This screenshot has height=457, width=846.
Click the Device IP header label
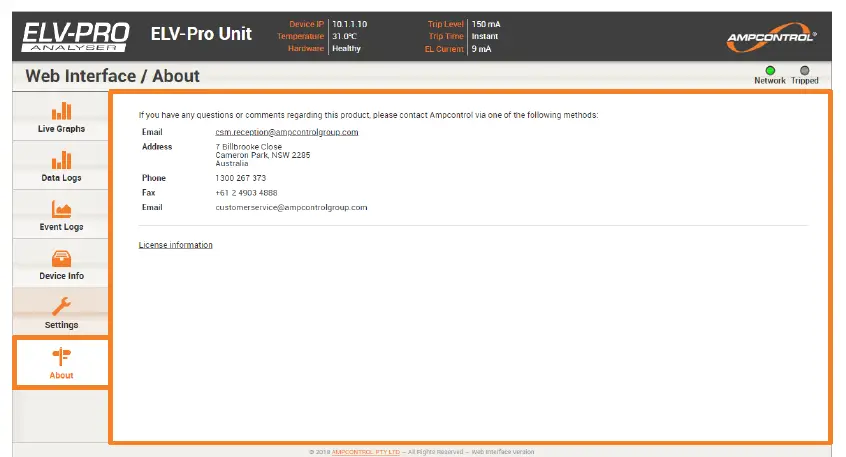(x=306, y=24)
